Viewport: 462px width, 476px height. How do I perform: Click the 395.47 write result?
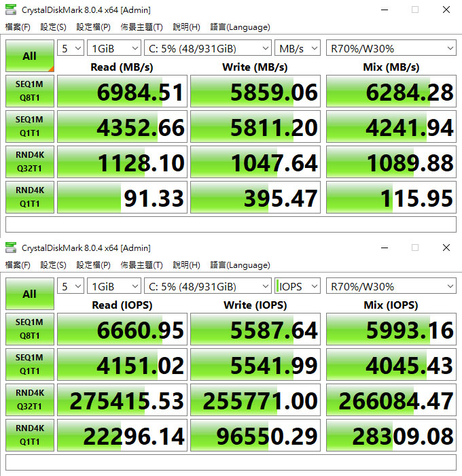pyautogui.click(x=255, y=197)
